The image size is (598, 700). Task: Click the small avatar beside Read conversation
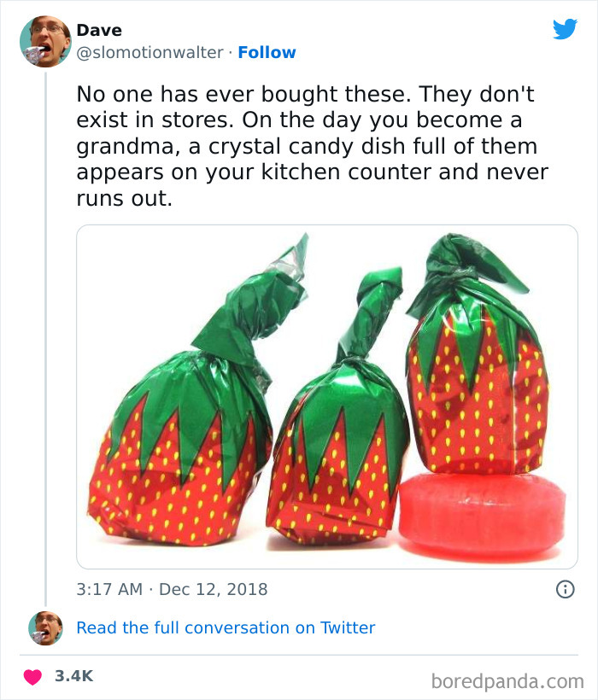[44, 627]
